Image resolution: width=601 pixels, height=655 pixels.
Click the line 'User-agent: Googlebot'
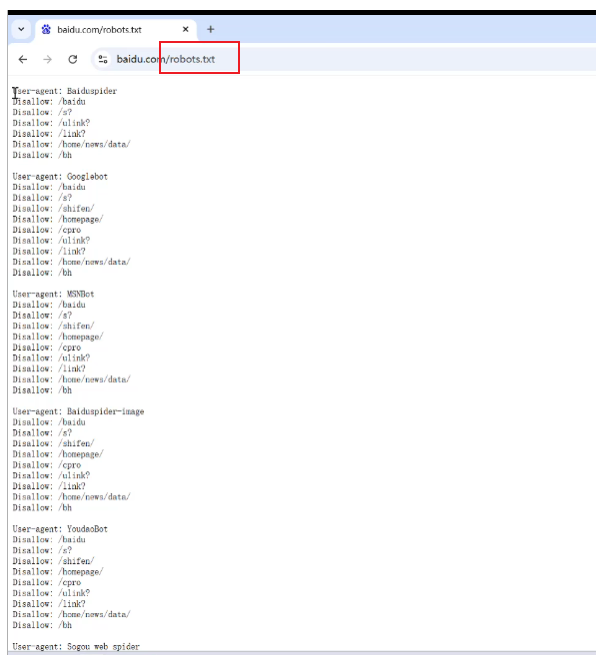(x=60, y=177)
